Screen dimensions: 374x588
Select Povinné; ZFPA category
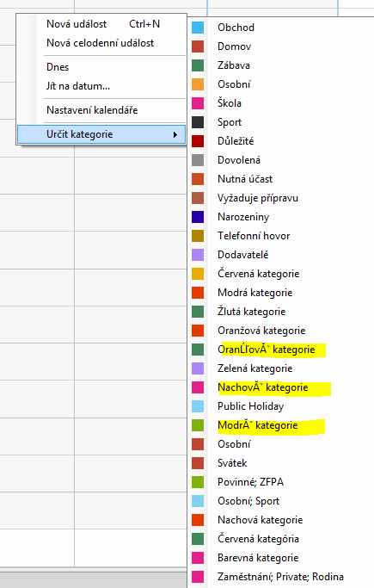point(250,482)
